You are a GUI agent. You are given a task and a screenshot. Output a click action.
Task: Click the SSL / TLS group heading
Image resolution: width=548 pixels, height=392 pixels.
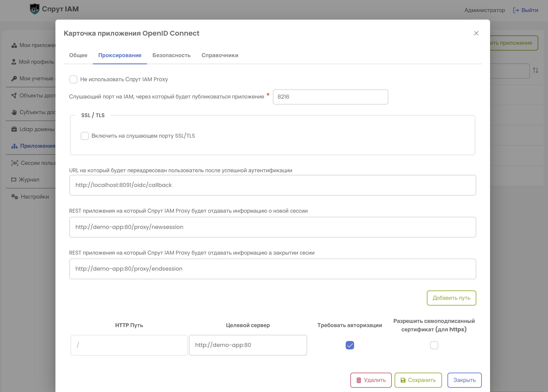(x=93, y=115)
